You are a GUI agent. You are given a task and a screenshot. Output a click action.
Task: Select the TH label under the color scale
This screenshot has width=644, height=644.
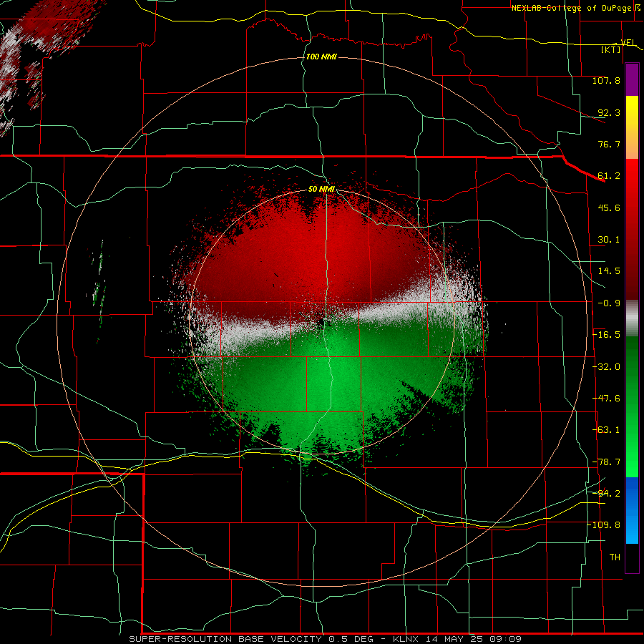click(x=615, y=557)
